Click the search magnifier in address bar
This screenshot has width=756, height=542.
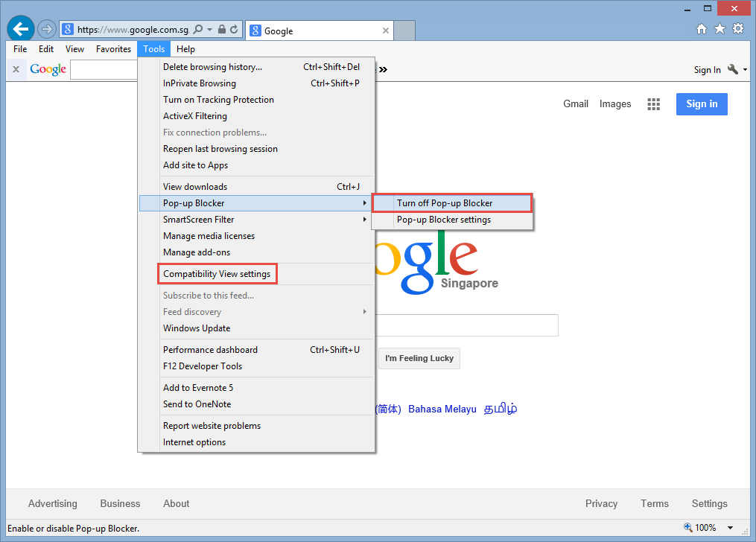click(197, 29)
